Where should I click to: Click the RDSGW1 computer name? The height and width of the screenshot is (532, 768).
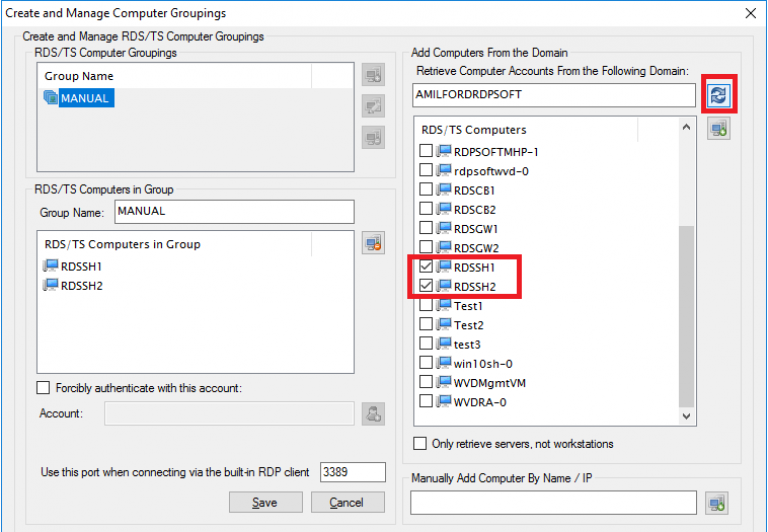coord(476,229)
